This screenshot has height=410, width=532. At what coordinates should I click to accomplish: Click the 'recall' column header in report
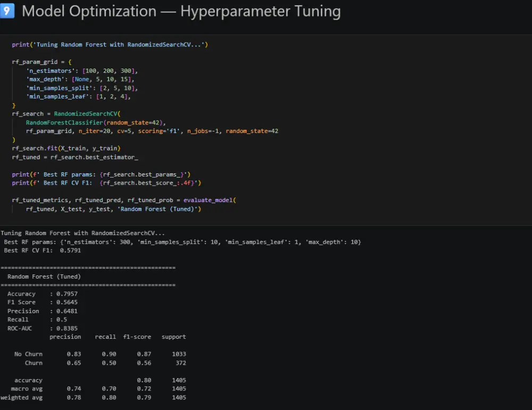(x=105, y=337)
